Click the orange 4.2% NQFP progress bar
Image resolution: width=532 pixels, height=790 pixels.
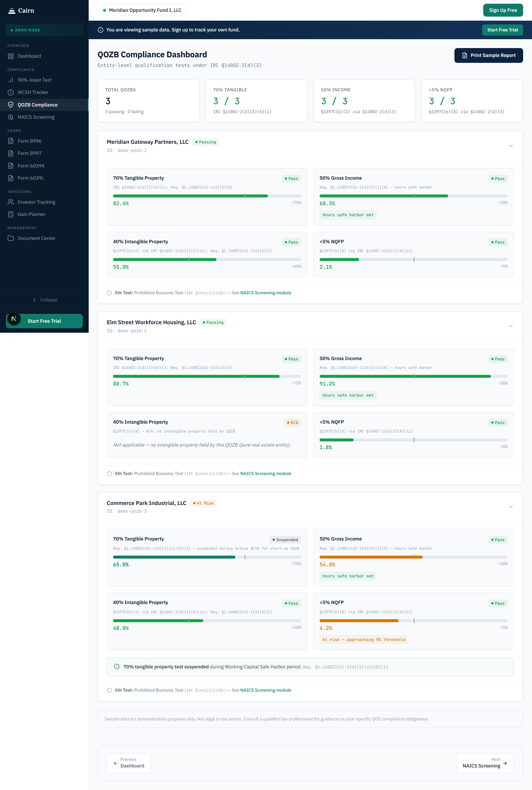pyautogui.click(x=413, y=621)
